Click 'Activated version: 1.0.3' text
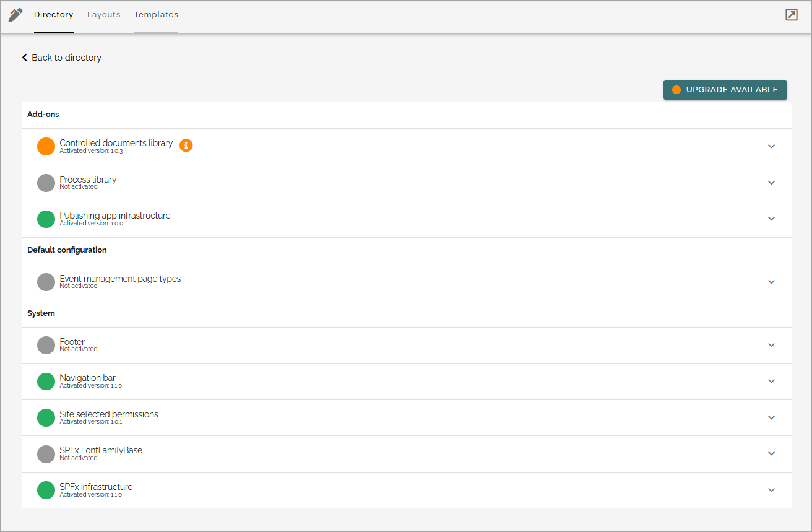 tap(91, 151)
